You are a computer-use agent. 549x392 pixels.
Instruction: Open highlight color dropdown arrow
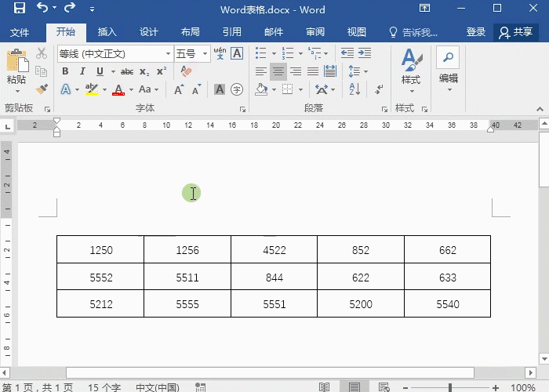[x=104, y=89]
